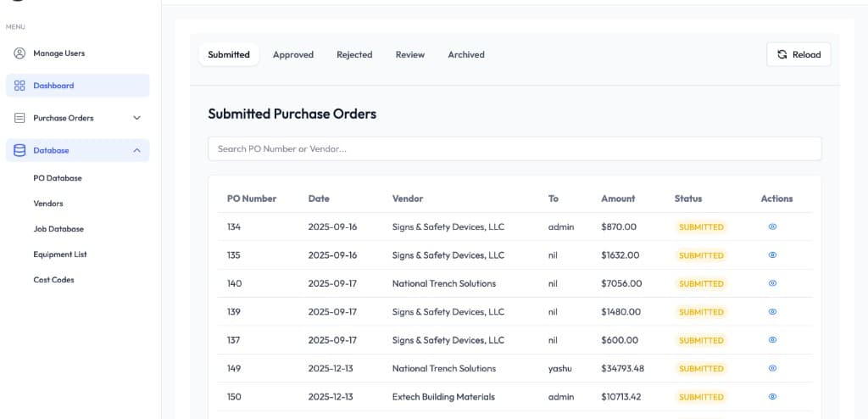View PO 149 with its eye icon
Image resolution: width=868 pixels, height=419 pixels.
click(x=772, y=368)
